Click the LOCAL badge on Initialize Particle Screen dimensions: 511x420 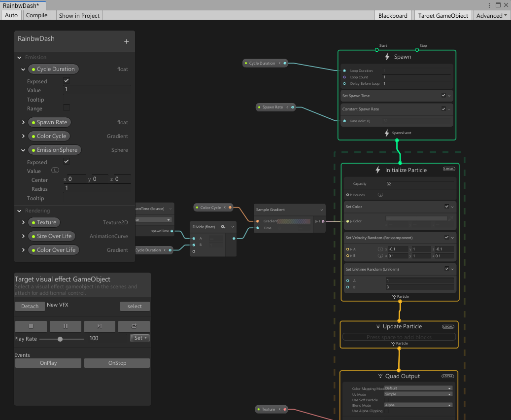pos(448,169)
